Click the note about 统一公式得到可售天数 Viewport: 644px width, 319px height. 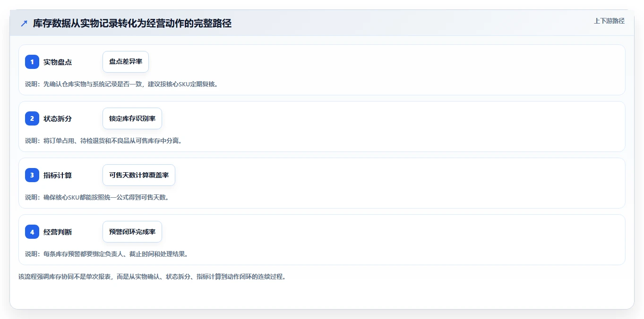point(97,197)
